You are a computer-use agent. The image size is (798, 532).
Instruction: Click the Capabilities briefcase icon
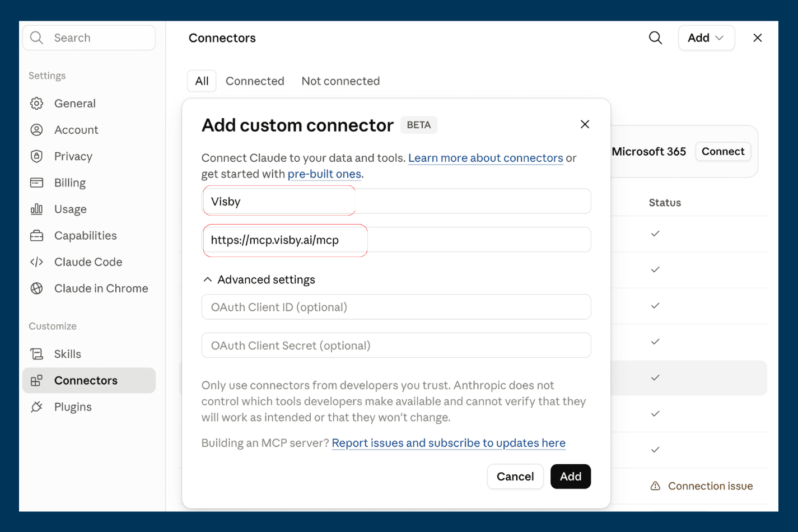coord(36,236)
